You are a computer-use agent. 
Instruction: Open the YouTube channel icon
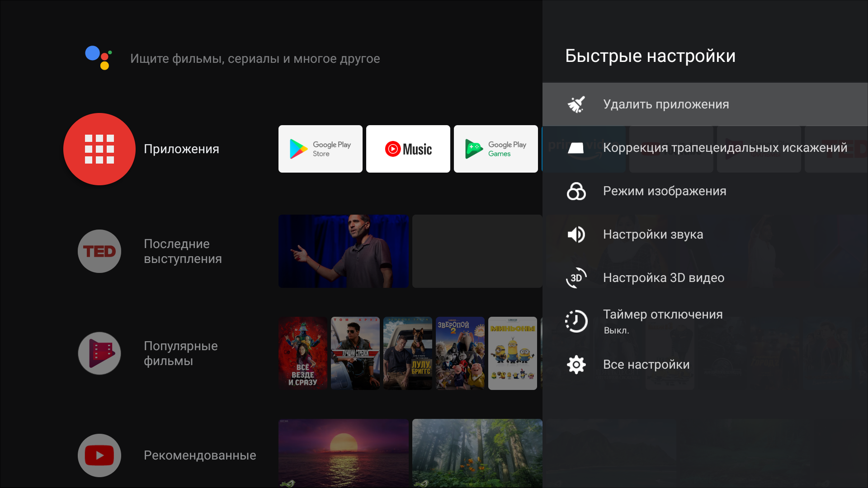(x=99, y=455)
